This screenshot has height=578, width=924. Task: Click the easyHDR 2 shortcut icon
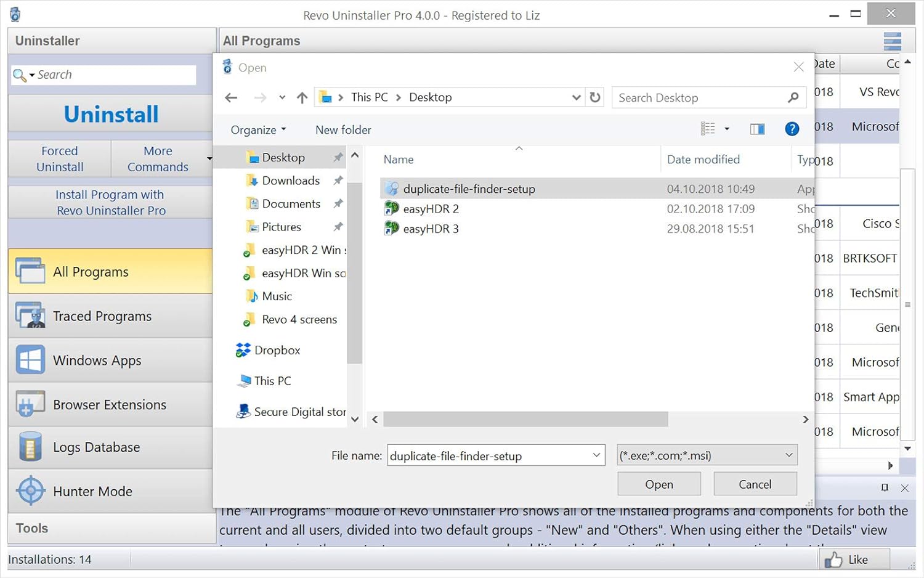point(391,208)
